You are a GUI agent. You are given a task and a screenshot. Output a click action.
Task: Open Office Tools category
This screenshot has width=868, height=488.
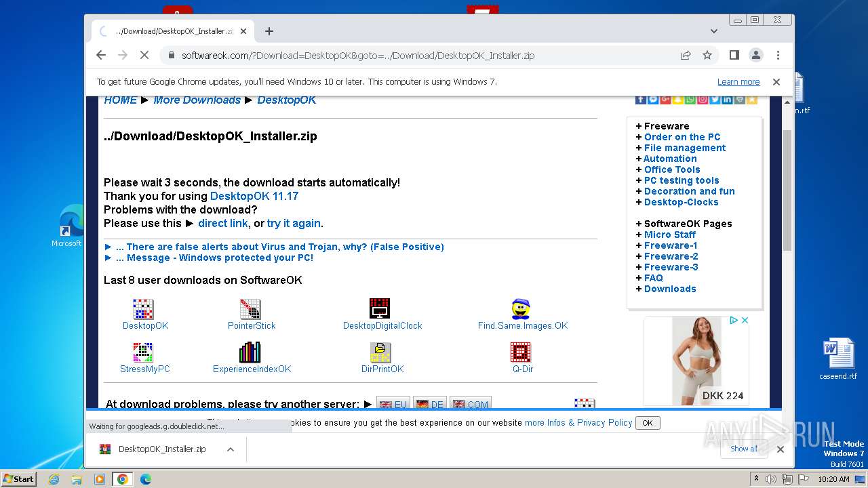coord(672,169)
